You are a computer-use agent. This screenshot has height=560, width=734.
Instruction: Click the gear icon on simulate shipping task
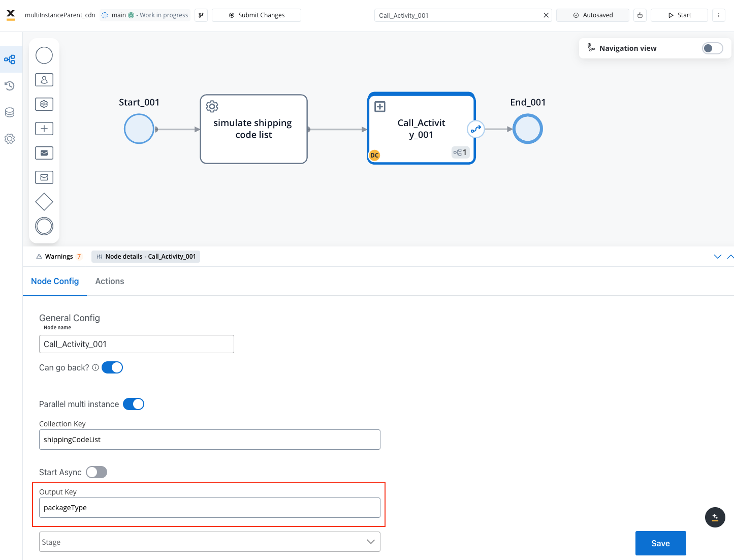point(212,106)
